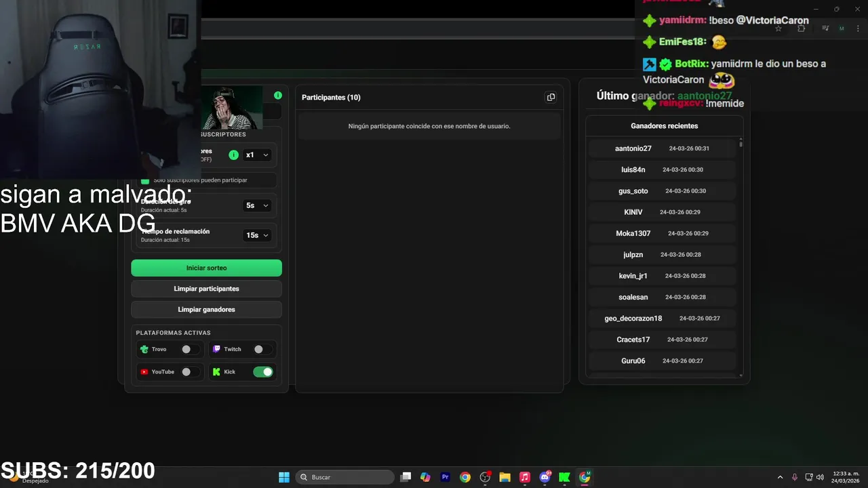
Task: Select winner row aantonio27 in recent winners
Action: [662, 148]
